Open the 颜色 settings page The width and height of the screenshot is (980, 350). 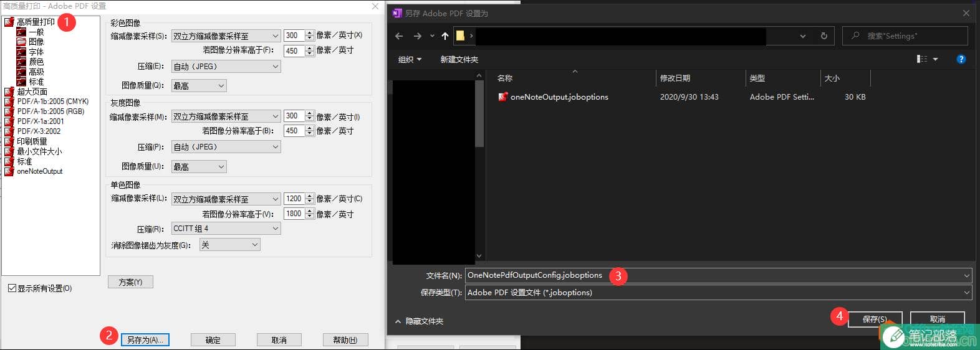coord(36,62)
